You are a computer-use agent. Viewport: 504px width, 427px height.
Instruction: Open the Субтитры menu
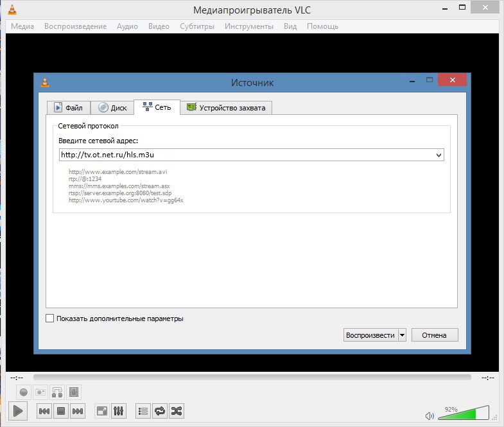[x=197, y=26]
